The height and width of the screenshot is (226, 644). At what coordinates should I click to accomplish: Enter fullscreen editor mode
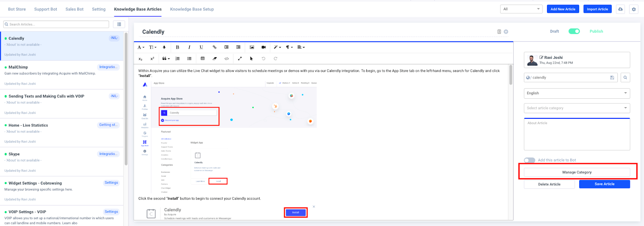tap(239, 59)
